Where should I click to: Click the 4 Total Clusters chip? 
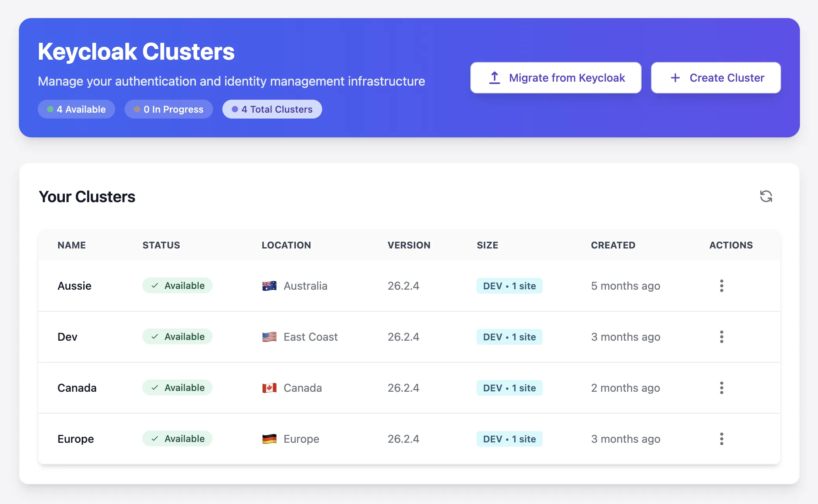(x=272, y=109)
